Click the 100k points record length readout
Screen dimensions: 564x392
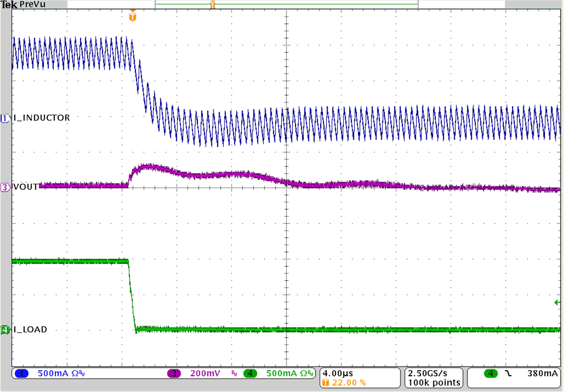tap(434, 383)
